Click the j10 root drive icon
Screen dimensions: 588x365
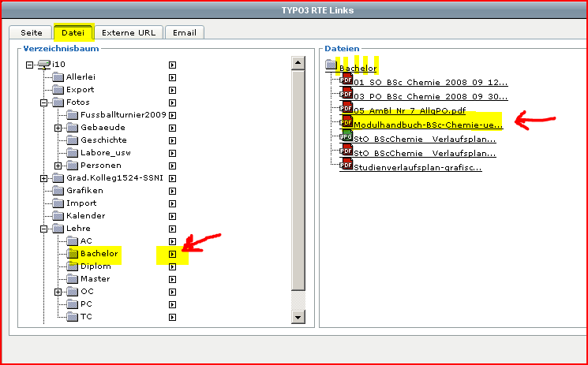(44, 64)
